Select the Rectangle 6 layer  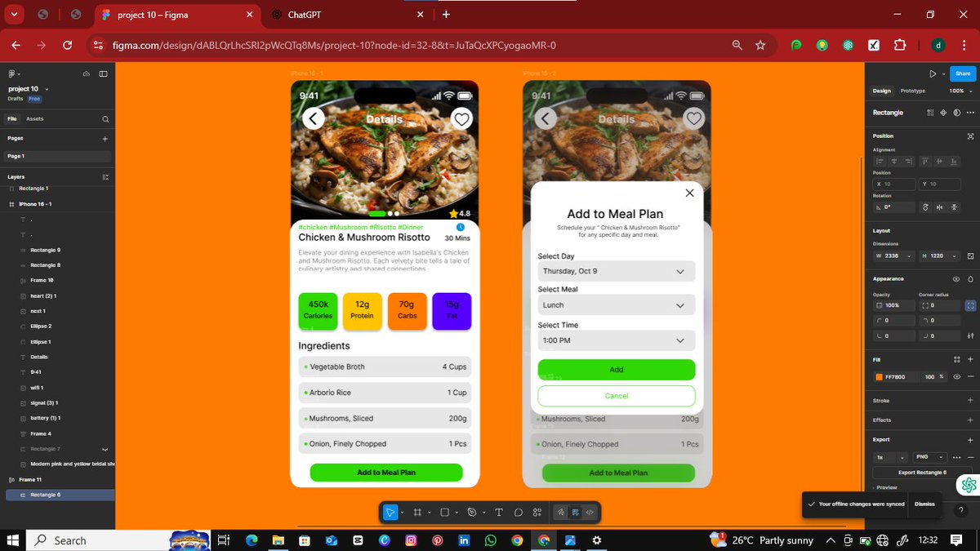point(57,495)
